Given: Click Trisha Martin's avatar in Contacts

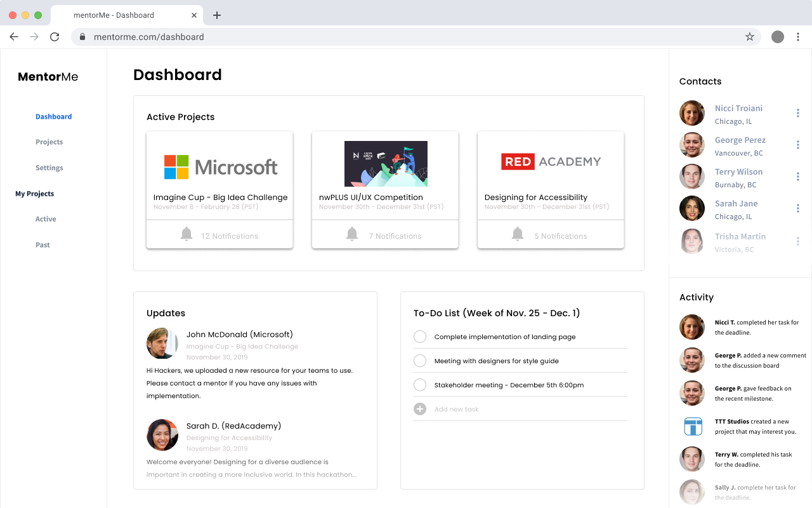Looking at the screenshot, I should click(692, 241).
